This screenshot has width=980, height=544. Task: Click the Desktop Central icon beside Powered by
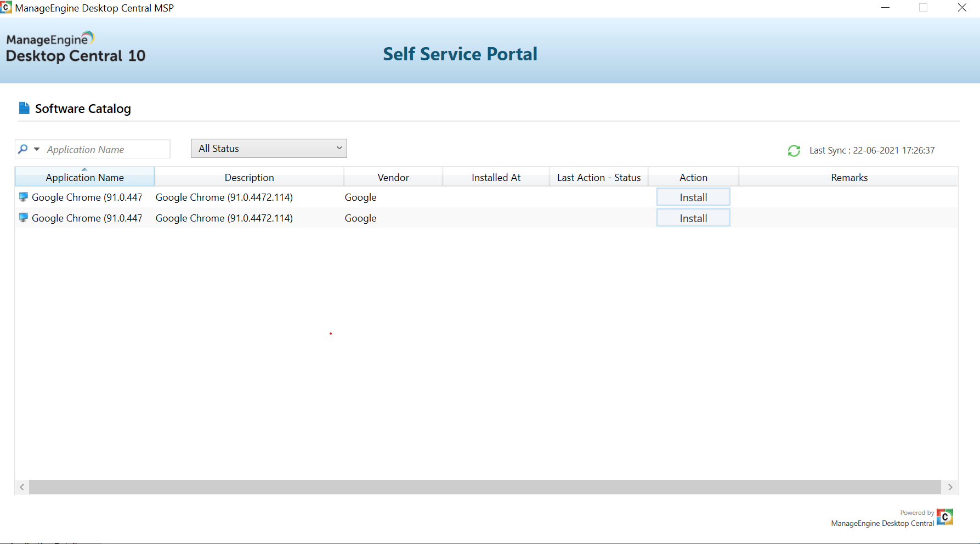click(945, 517)
